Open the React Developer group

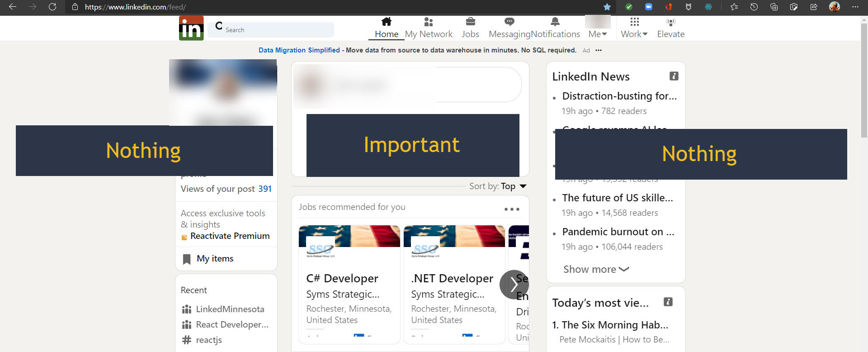click(x=225, y=324)
